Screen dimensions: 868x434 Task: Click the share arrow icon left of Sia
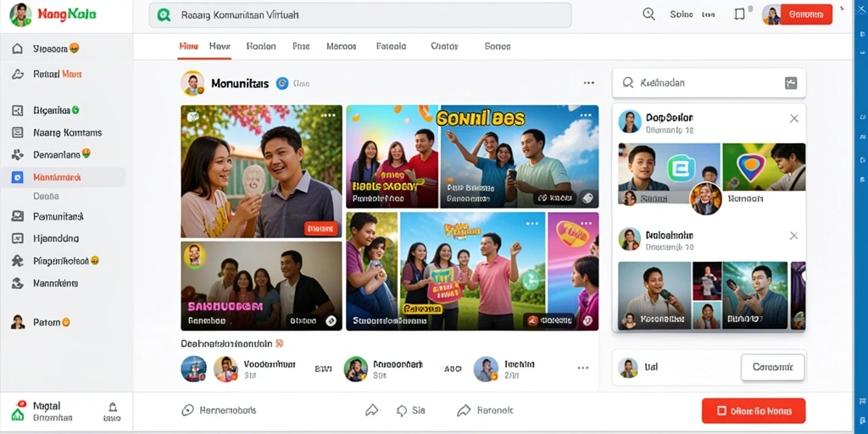pyautogui.click(x=371, y=411)
